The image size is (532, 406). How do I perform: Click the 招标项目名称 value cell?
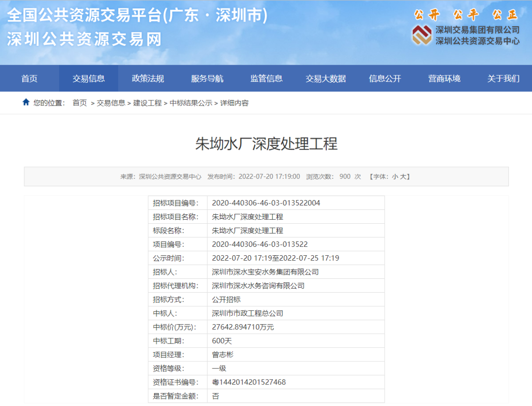[x=296, y=217]
